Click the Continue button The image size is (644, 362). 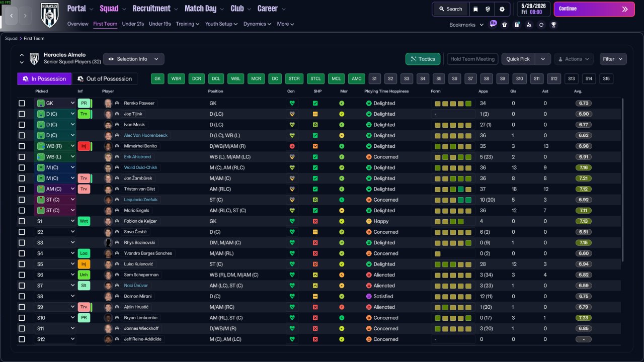pos(594,9)
